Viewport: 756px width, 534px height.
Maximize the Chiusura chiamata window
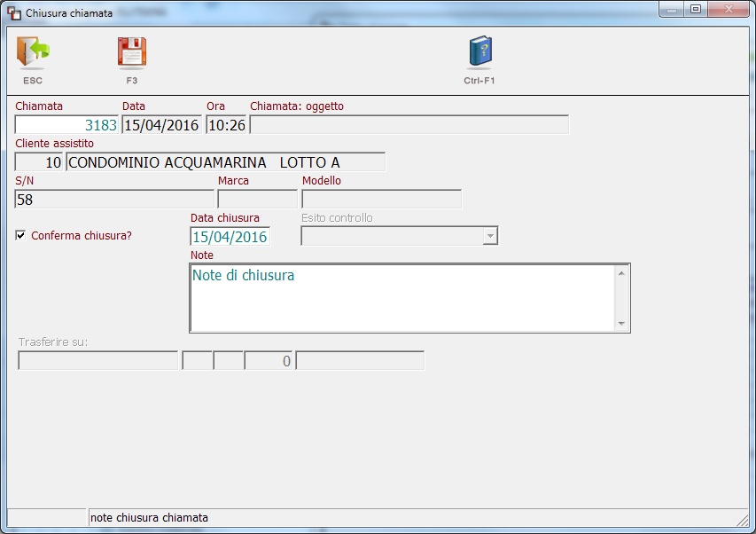pyautogui.click(x=696, y=10)
